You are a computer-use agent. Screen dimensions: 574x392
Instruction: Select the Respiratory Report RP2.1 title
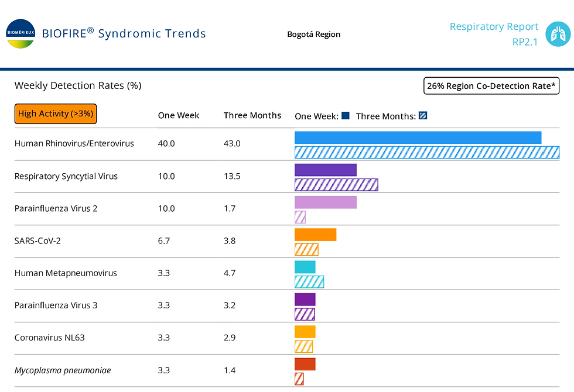coord(494,34)
